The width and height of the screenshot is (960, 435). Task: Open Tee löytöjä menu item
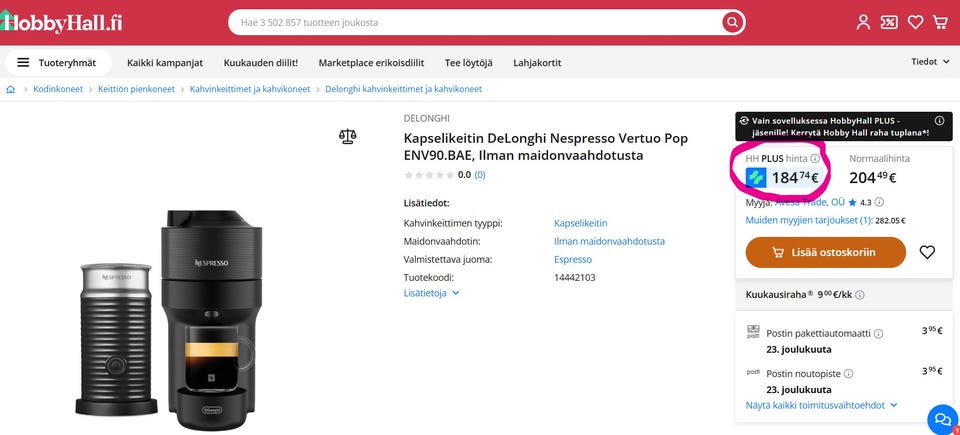coord(468,62)
